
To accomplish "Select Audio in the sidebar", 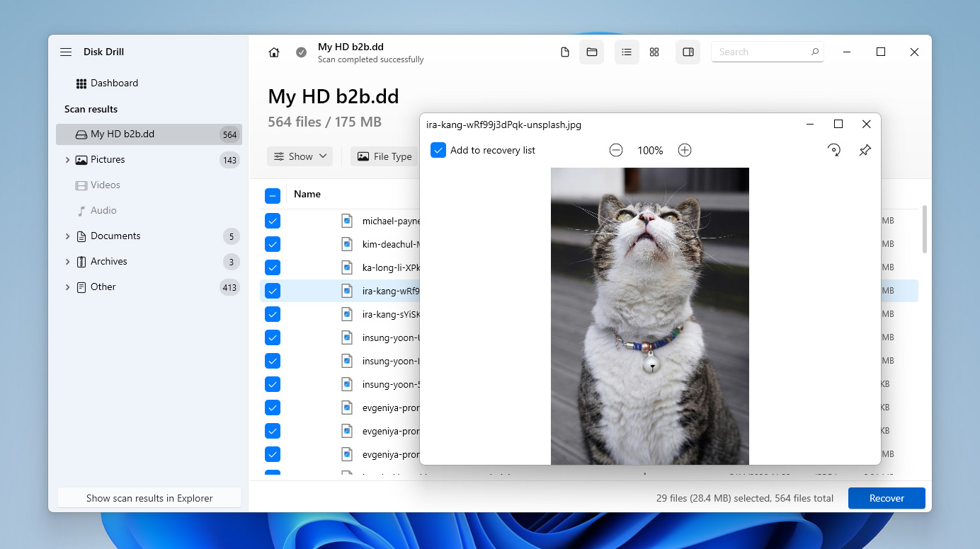I will click(x=103, y=211).
